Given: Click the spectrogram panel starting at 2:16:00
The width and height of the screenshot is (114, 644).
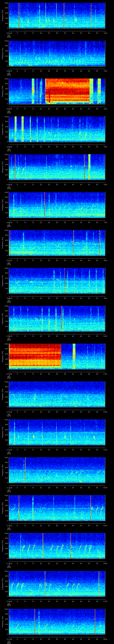Looking at the screenshot, I should tap(57, 584).
